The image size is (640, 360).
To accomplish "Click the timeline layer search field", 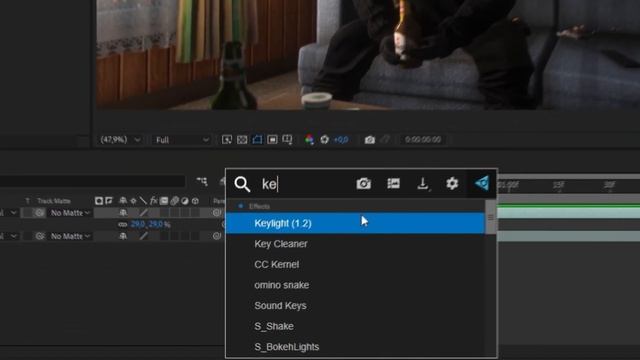I will [x=93, y=181].
